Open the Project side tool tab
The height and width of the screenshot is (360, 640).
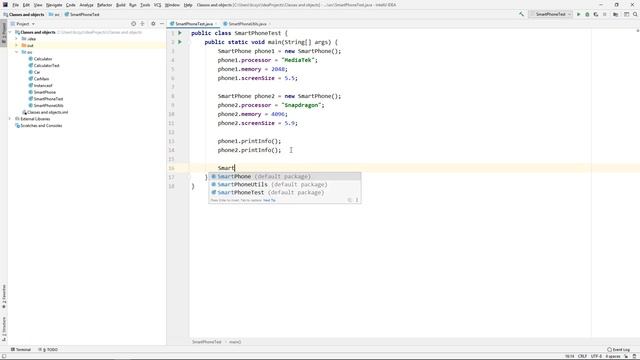coord(4,33)
